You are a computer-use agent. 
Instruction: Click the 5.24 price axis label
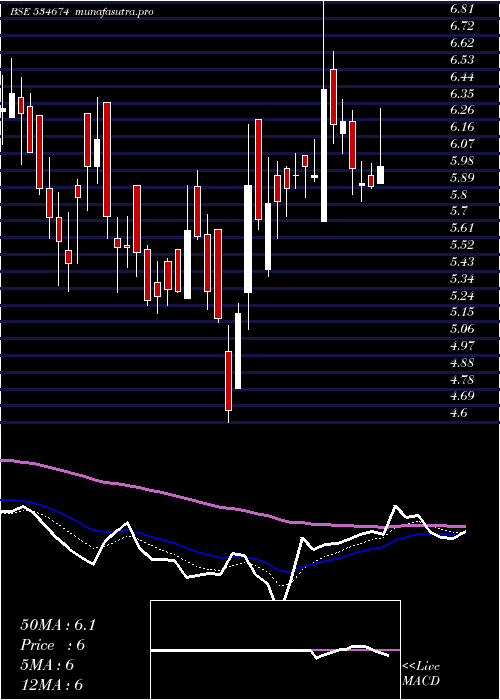(462, 296)
